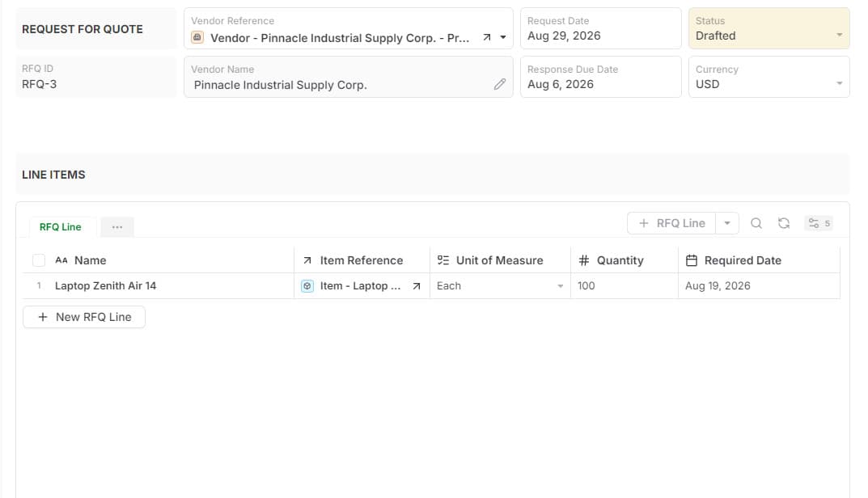This screenshot has width=868, height=498.
Task: Select the RFQ Line tab
Action: (x=61, y=227)
